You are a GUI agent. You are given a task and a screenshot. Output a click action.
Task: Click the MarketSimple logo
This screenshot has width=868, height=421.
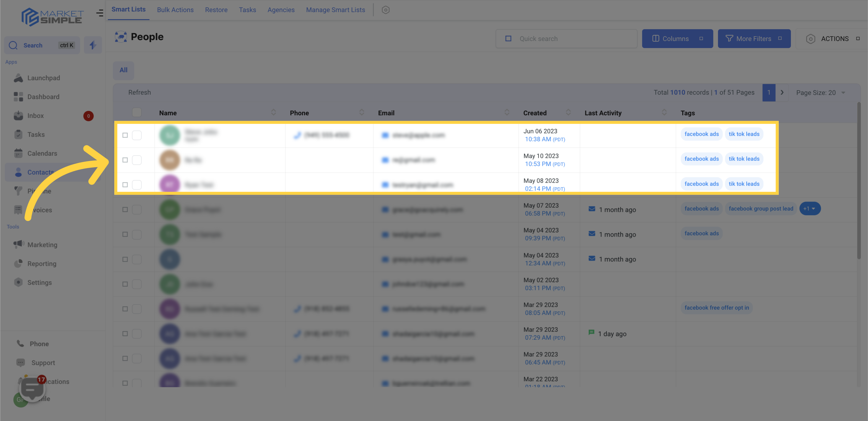[x=52, y=17]
